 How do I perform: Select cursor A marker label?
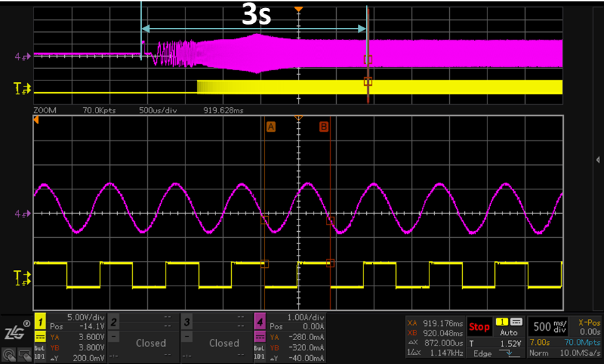coord(271,127)
